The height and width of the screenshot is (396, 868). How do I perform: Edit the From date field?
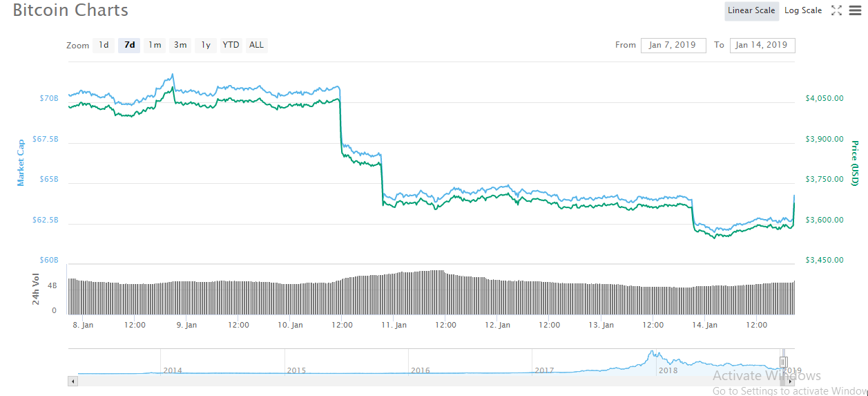(673, 45)
